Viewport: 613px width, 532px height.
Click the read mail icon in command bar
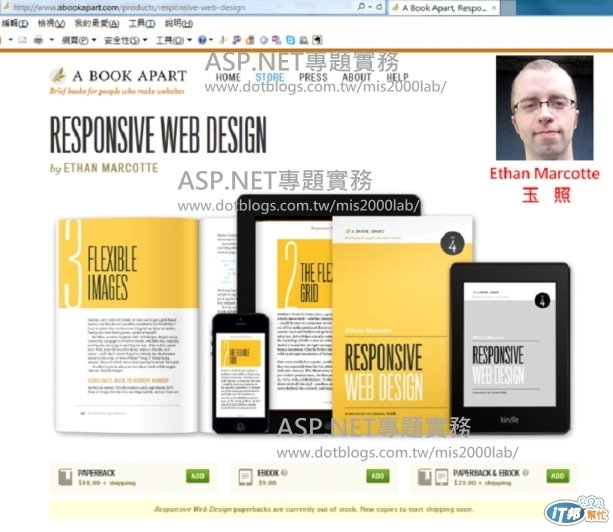pyautogui.click(x=22, y=40)
